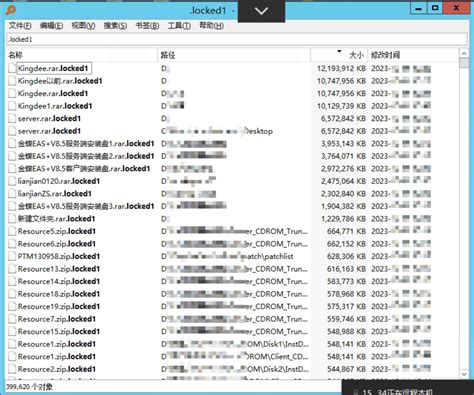Click status bar text 399,620 个对象
Image resolution: width=474 pixels, height=395 pixels.
pyautogui.click(x=29, y=387)
